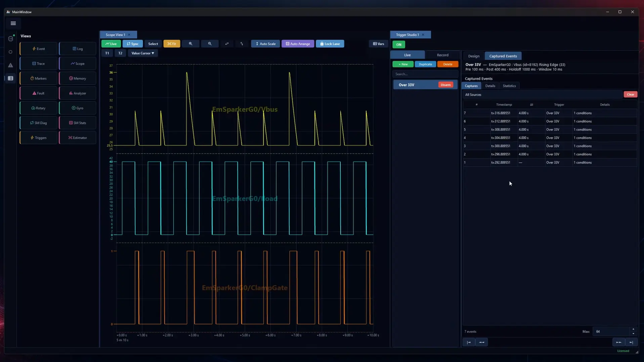
Task: Switch to the Statistics sub-tab
Action: pos(509,86)
